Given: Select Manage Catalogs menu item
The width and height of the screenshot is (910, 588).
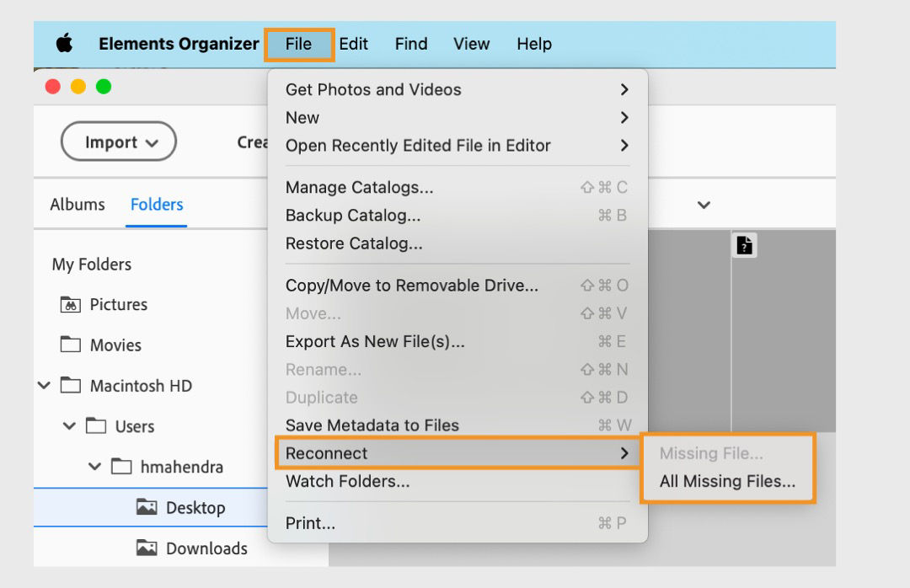Looking at the screenshot, I should 360,187.
